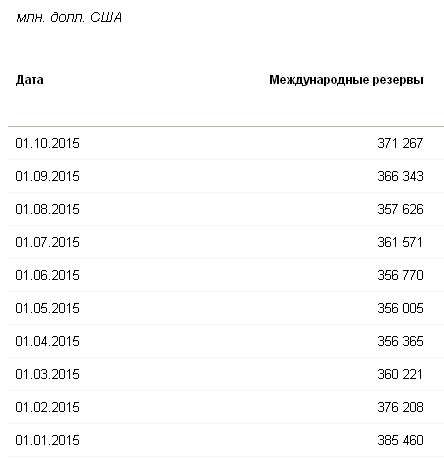Select the date 01.06.2015
This screenshot has height=459, width=444.
47,275
